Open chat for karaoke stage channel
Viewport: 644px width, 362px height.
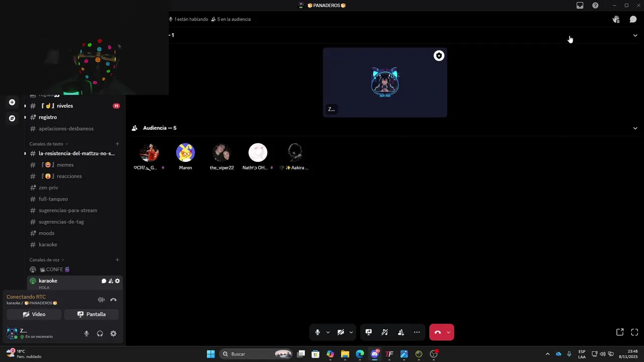(x=104, y=281)
